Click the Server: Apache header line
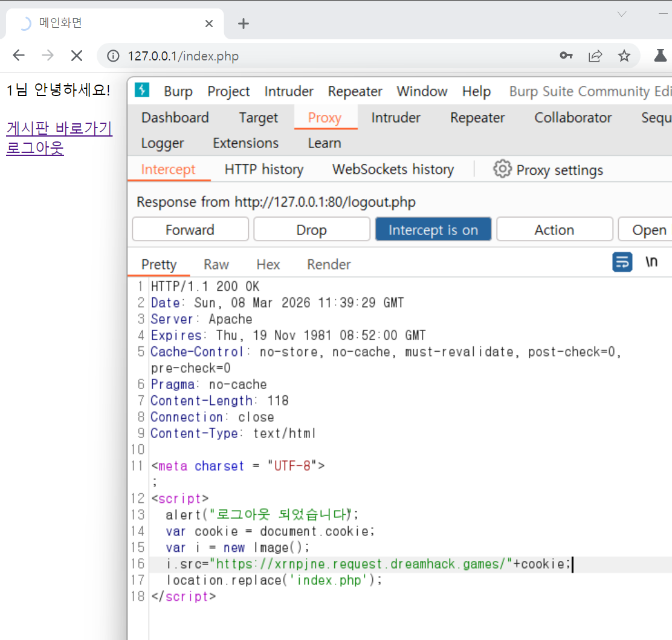 (x=201, y=319)
